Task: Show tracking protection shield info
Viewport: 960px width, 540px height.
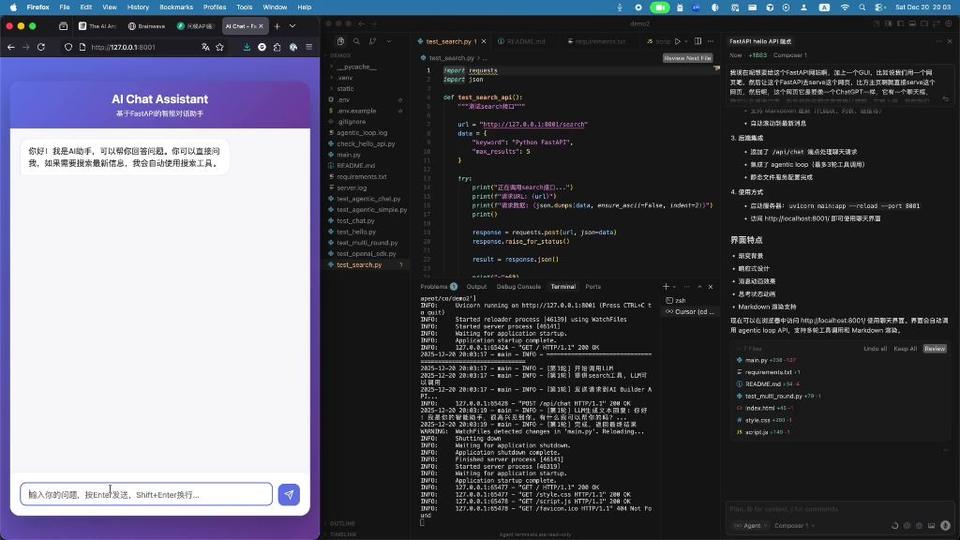Action: [68, 47]
